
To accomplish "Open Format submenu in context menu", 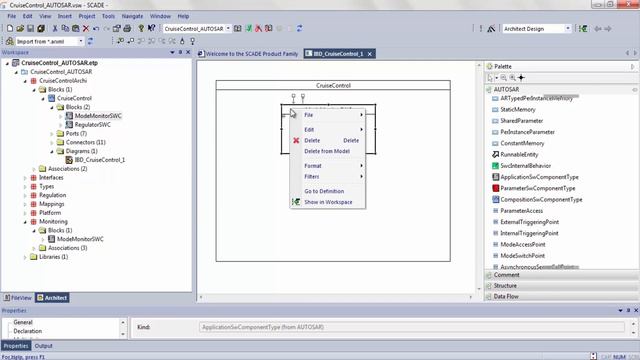I will [328, 166].
